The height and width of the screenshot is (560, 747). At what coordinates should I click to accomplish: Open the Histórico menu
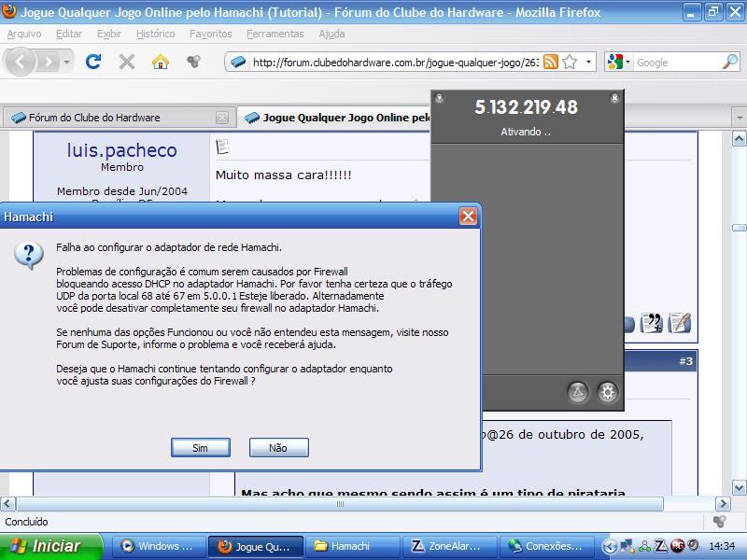(155, 34)
